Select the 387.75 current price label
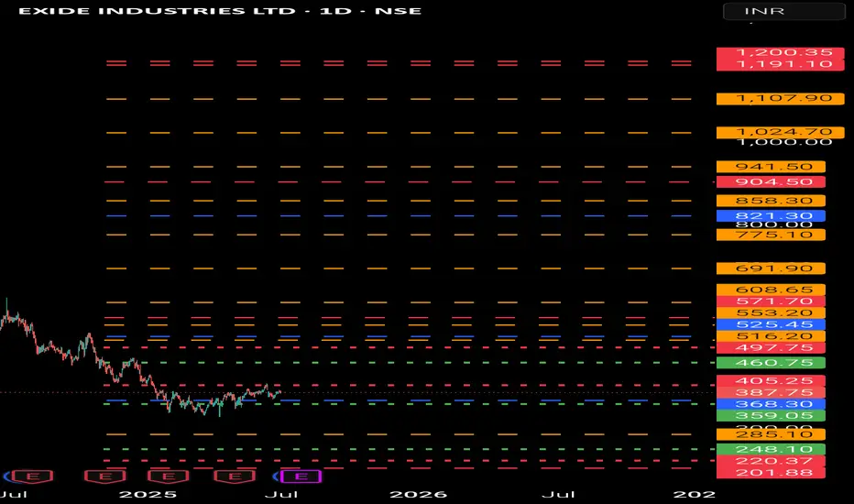 771,392
